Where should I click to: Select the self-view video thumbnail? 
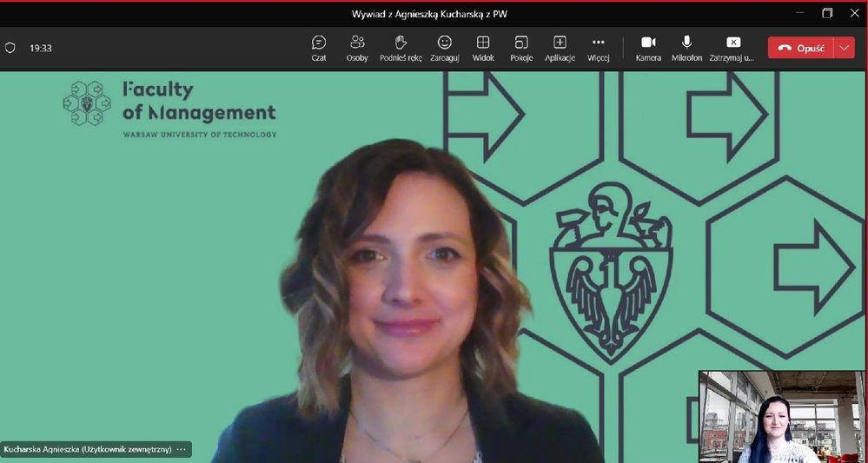782,417
